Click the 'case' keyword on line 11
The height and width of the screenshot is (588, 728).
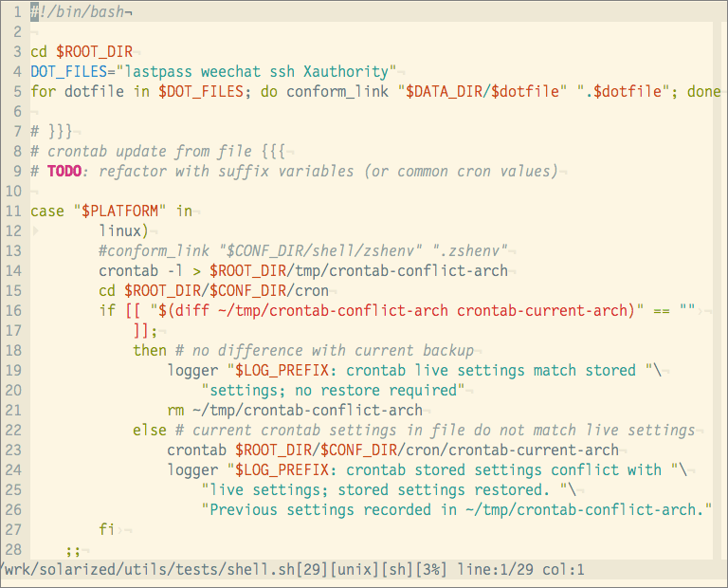coord(46,211)
